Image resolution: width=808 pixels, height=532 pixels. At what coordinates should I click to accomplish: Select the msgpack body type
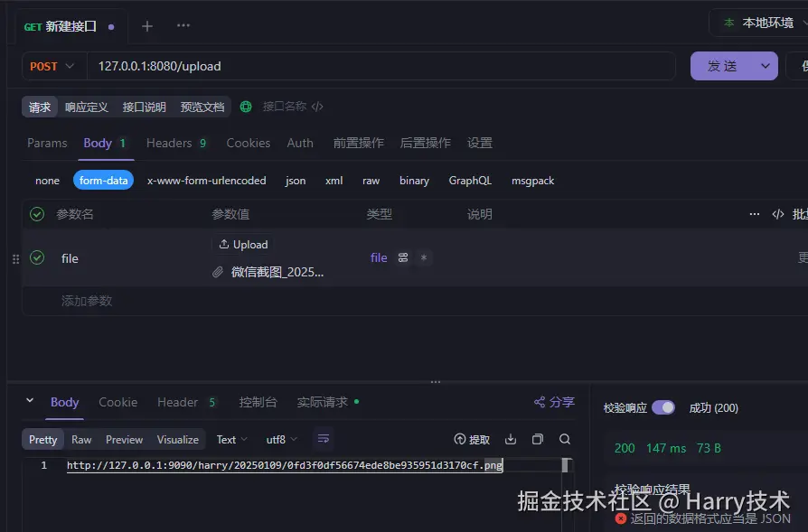pos(533,181)
